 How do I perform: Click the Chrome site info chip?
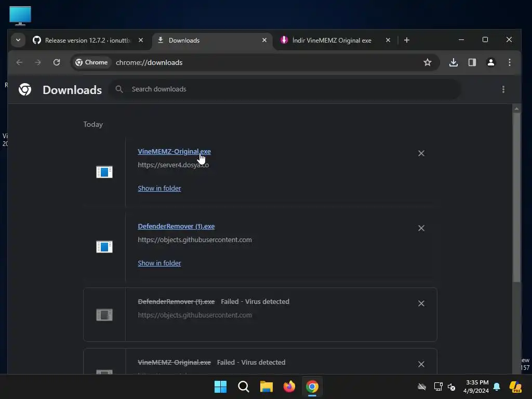point(91,62)
